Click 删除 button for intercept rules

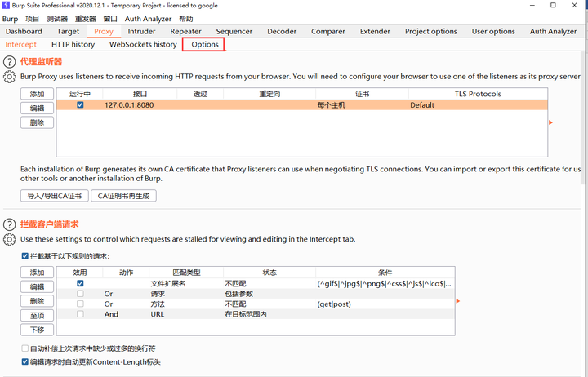37,301
